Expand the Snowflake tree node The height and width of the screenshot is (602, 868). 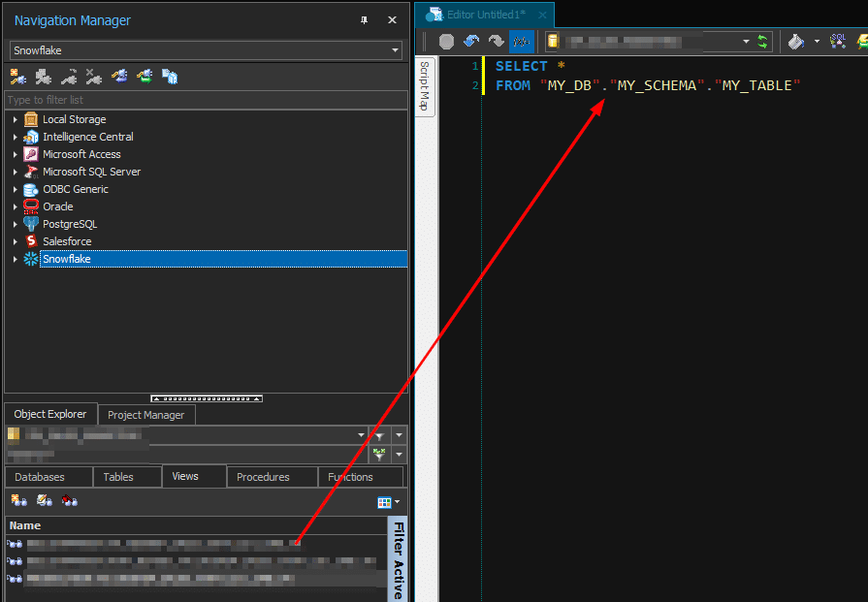15,259
